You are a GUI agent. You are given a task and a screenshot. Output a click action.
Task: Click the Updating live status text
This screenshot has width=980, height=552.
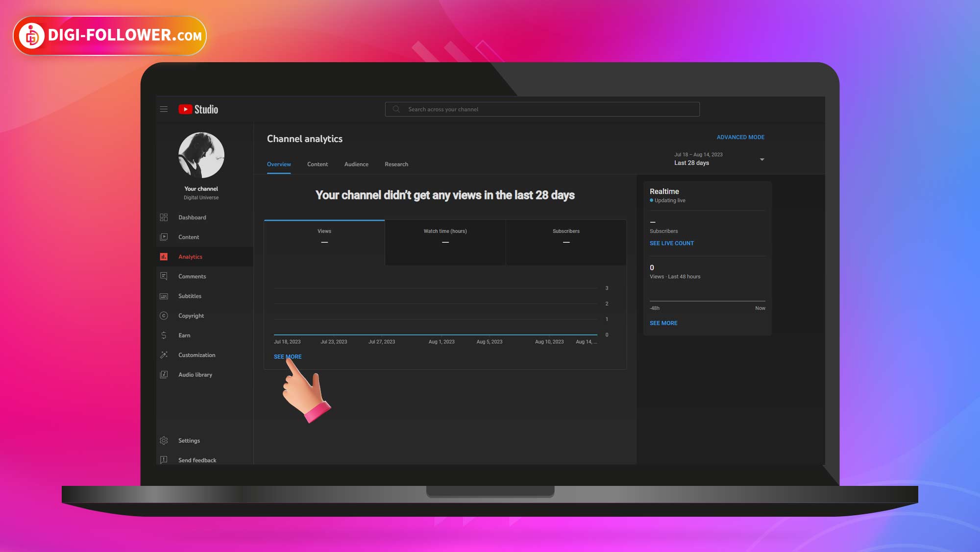(x=670, y=201)
